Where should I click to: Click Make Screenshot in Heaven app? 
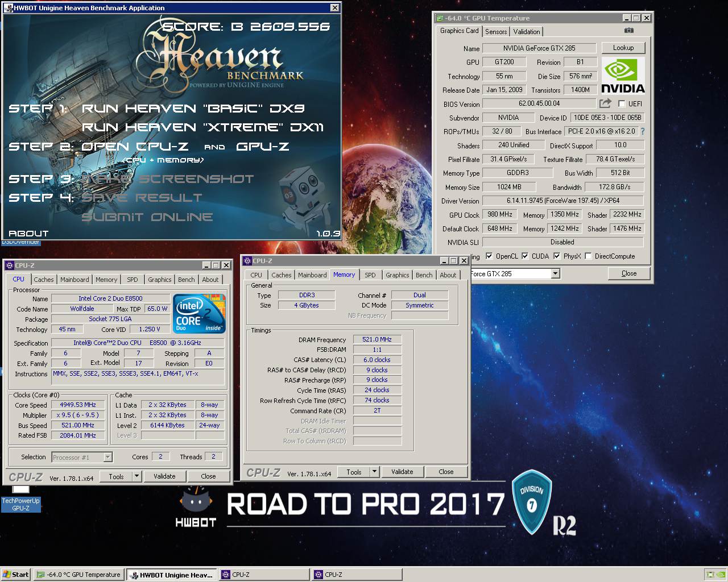(168, 179)
